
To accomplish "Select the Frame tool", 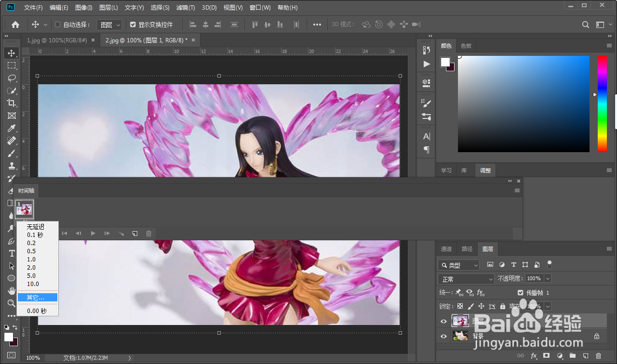I will pos(12,116).
